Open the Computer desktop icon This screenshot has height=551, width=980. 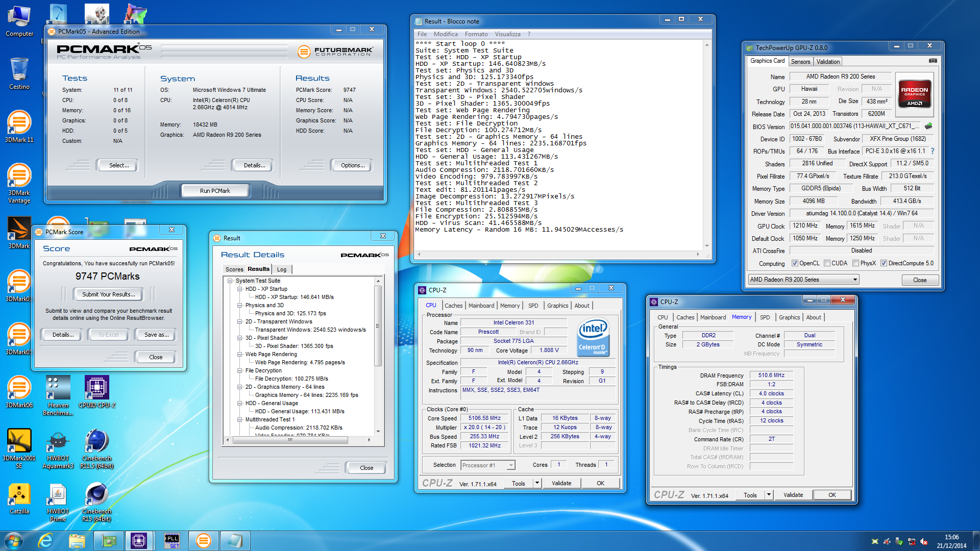(x=19, y=21)
